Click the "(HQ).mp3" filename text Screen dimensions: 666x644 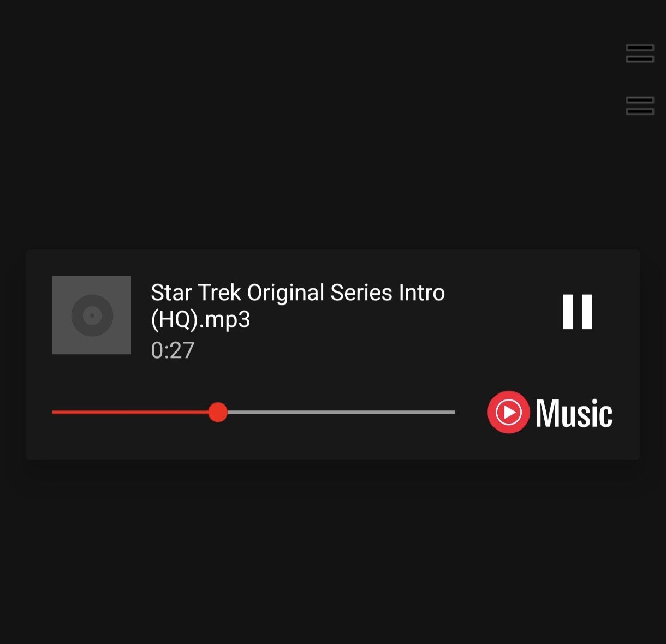[200, 319]
